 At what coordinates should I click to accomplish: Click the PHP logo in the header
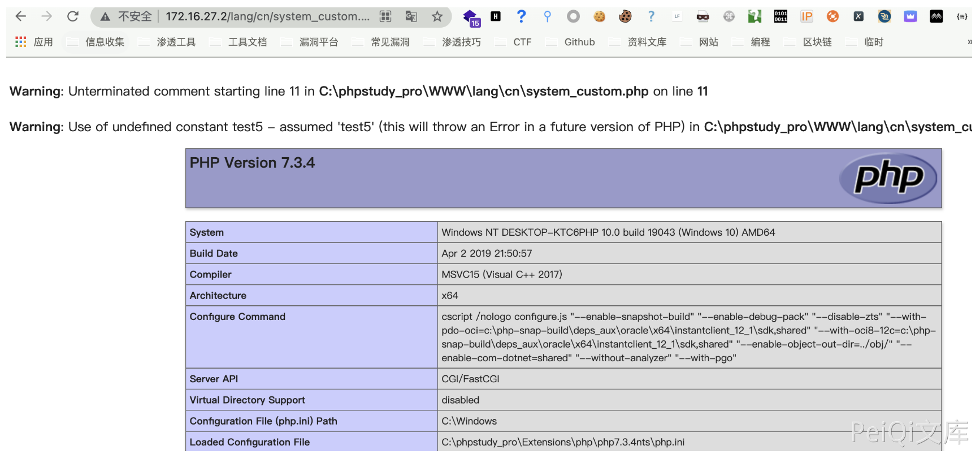pos(888,178)
